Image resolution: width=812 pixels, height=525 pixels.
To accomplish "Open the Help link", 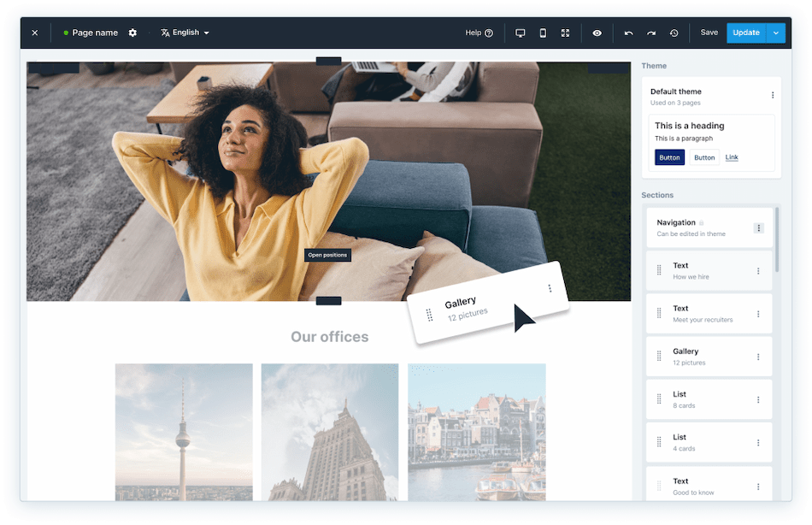I will pyautogui.click(x=479, y=32).
